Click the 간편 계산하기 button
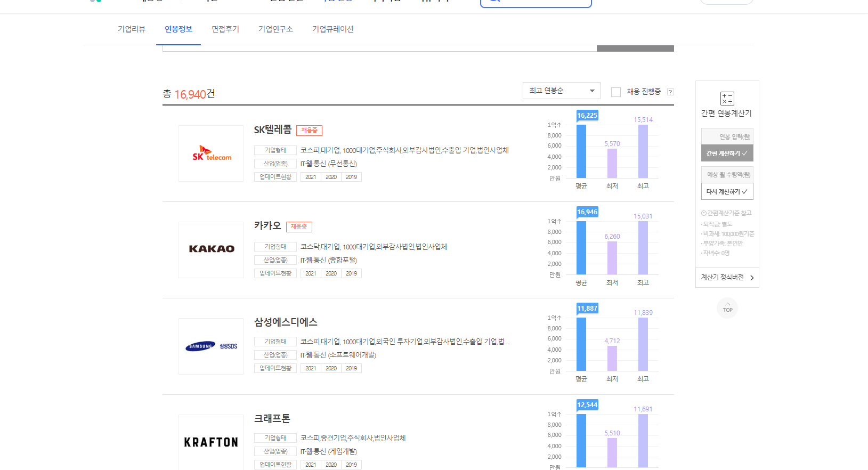868x470 pixels. pyautogui.click(x=727, y=153)
